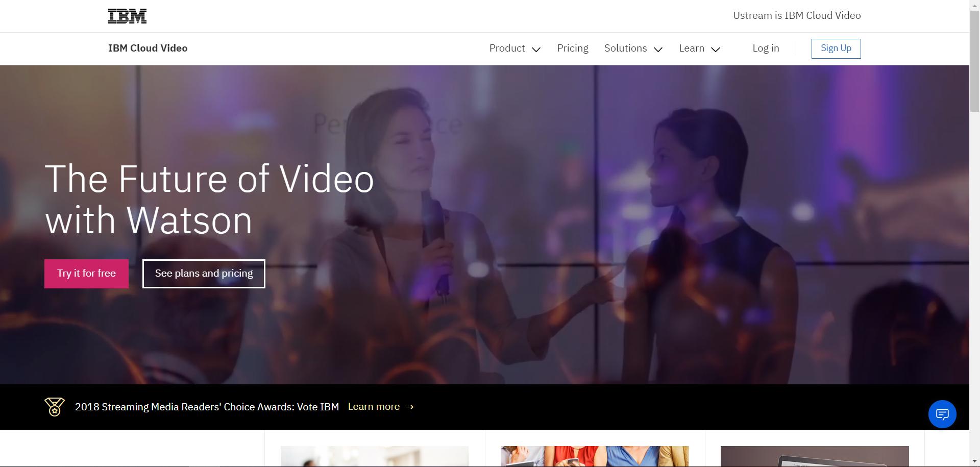Click See plans and pricing button
The width and height of the screenshot is (980, 467).
204,274
